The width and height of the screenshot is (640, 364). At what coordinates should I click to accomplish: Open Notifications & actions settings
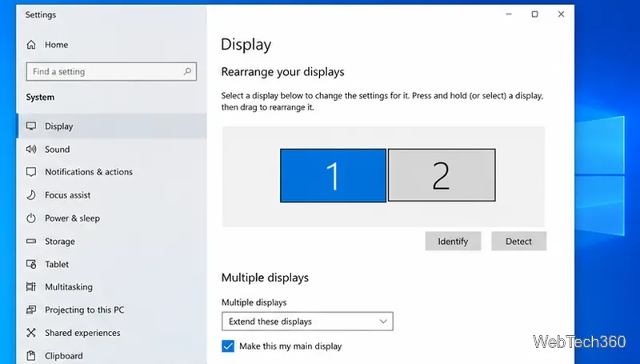(89, 172)
